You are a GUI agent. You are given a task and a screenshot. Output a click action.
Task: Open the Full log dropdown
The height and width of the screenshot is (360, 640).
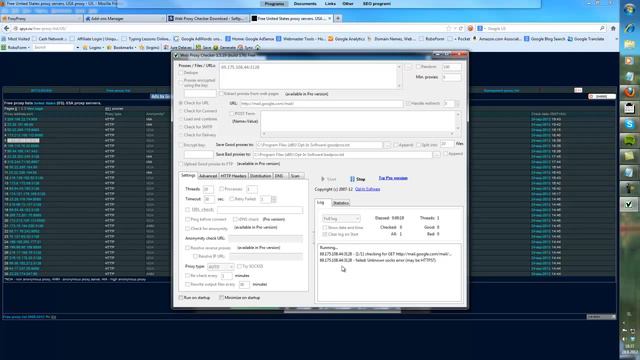click(x=341, y=218)
